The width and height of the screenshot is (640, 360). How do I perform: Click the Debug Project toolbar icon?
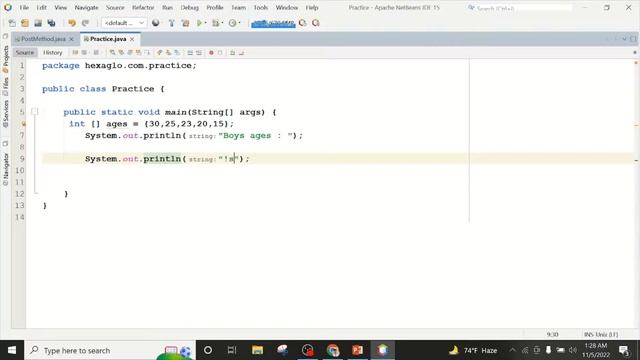(x=215, y=23)
